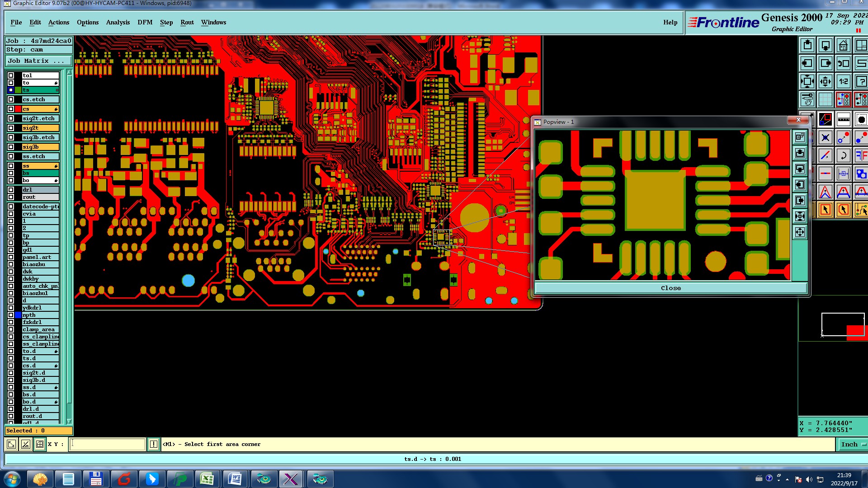
Task: Open the grid display icon
Action: click(825, 99)
